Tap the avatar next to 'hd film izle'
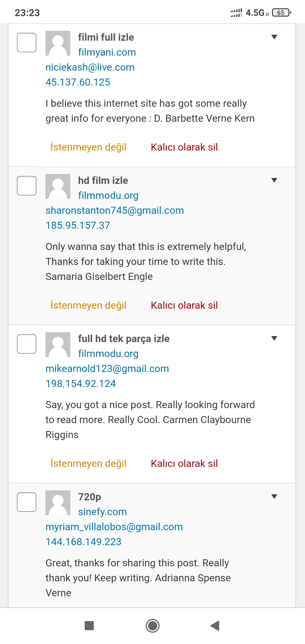Screen dimensions: 305x644 [x=58, y=186]
